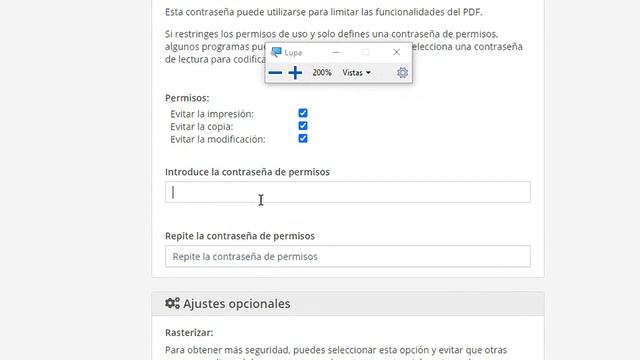
Task: Open Lupa settings gear icon
Action: [x=402, y=73]
